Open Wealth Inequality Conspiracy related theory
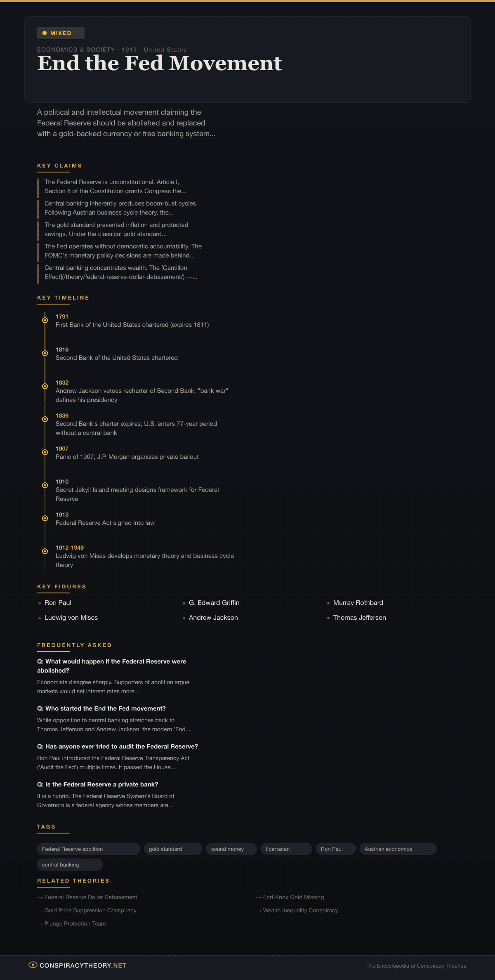The height and width of the screenshot is (980, 495). (300, 910)
